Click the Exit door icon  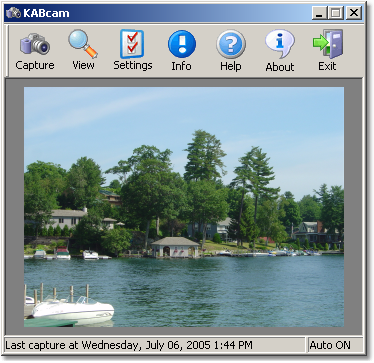[x=328, y=44]
